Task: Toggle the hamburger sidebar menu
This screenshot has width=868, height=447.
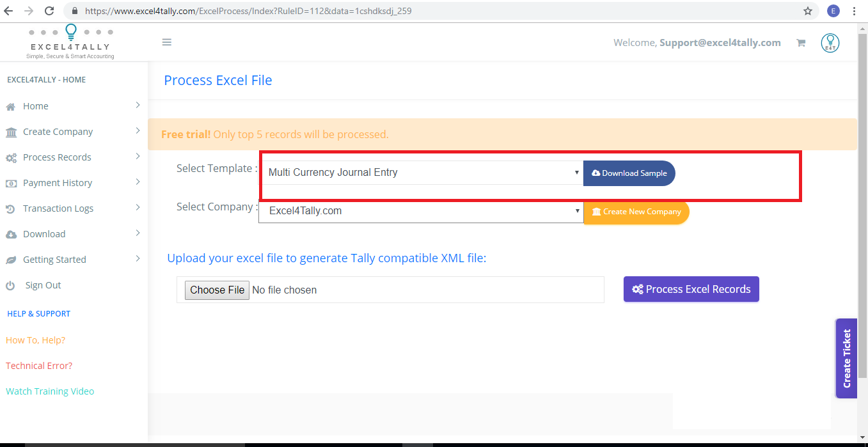Action: tap(167, 42)
